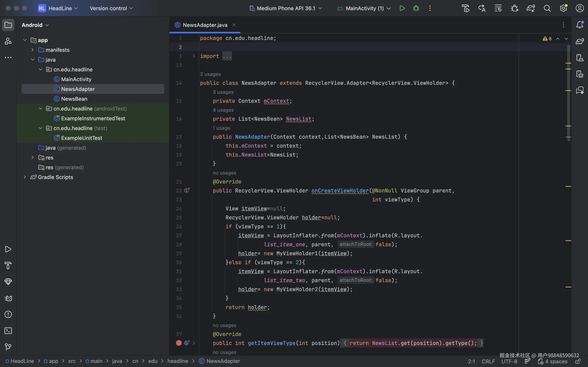Expand the manifests folder
This screenshot has width=588, height=367.
pos(32,50)
